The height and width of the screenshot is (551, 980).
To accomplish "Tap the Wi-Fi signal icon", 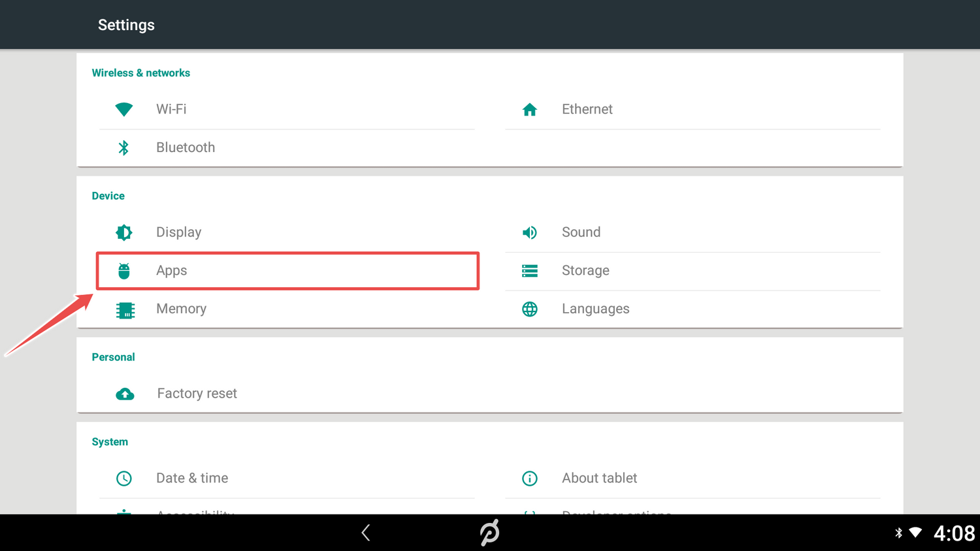I will (x=123, y=110).
